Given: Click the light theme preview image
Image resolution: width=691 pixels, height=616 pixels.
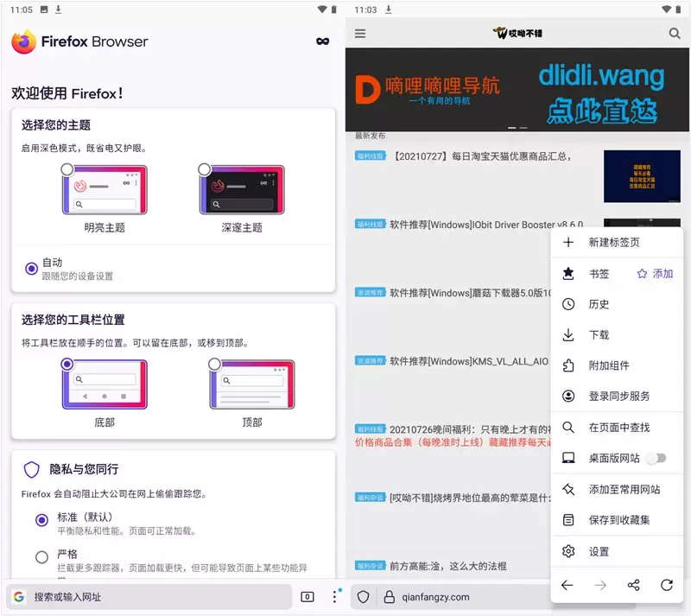Looking at the screenshot, I should click(x=105, y=190).
